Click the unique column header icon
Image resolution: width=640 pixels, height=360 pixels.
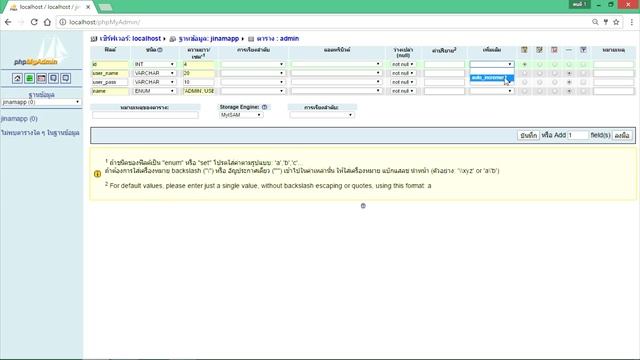(554, 50)
